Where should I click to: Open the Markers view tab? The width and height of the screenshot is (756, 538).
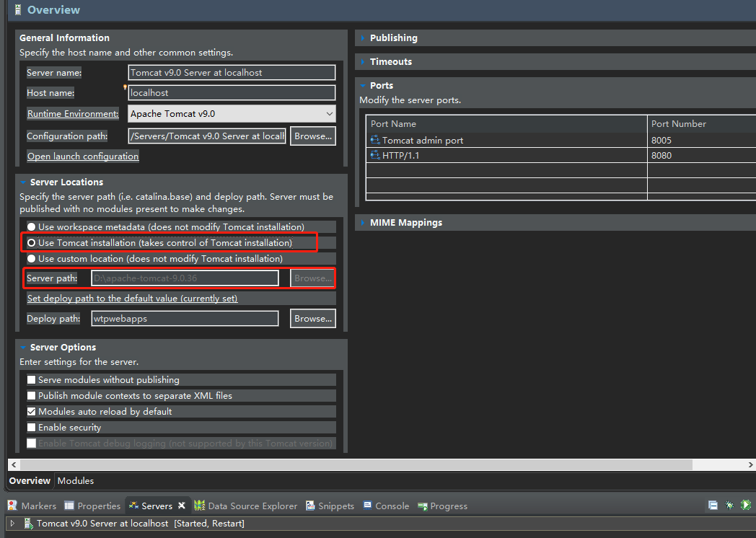(x=32, y=506)
